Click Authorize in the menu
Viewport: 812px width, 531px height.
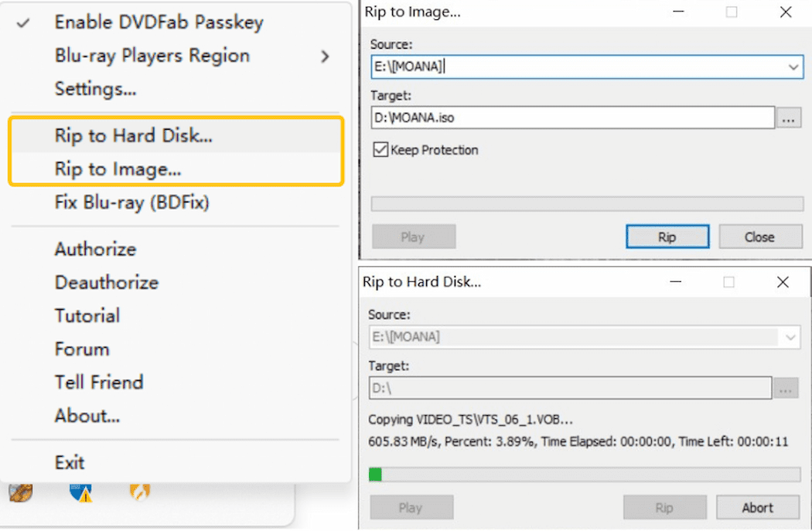point(95,249)
